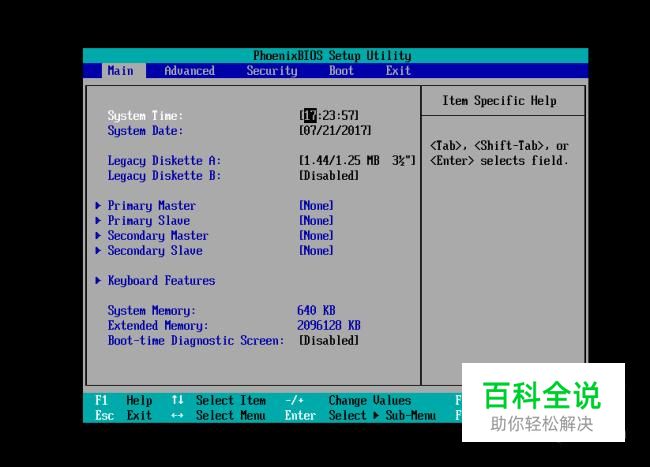Click the highlighted hour field 17
This screenshot has height=467, width=650.
(310, 115)
